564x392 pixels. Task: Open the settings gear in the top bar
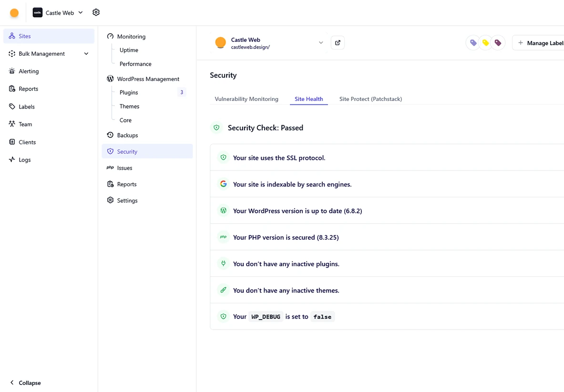[96, 12]
